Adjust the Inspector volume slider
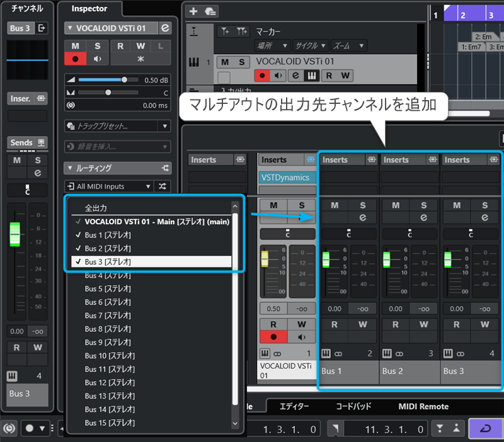The image size is (504, 442). [124, 80]
